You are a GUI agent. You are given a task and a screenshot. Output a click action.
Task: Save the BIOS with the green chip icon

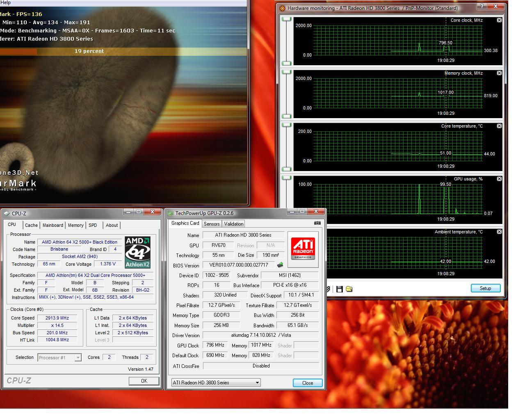tap(281, 265)
